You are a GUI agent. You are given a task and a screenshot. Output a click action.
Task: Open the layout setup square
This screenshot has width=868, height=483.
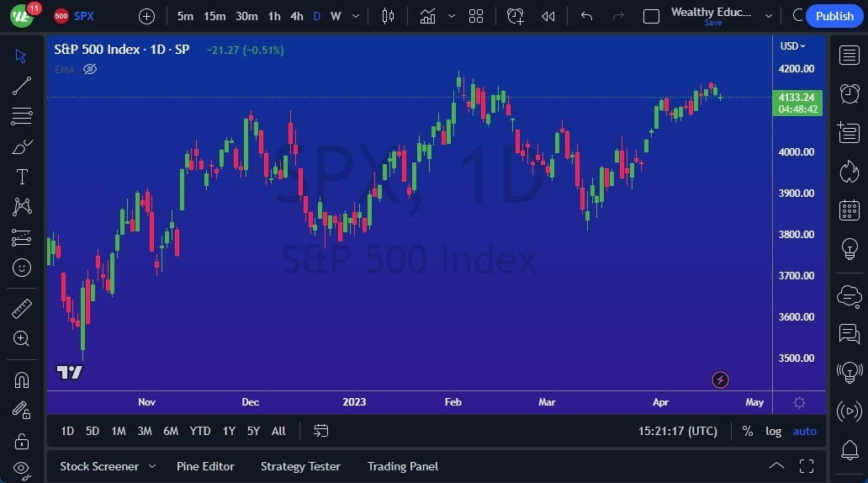652,17
